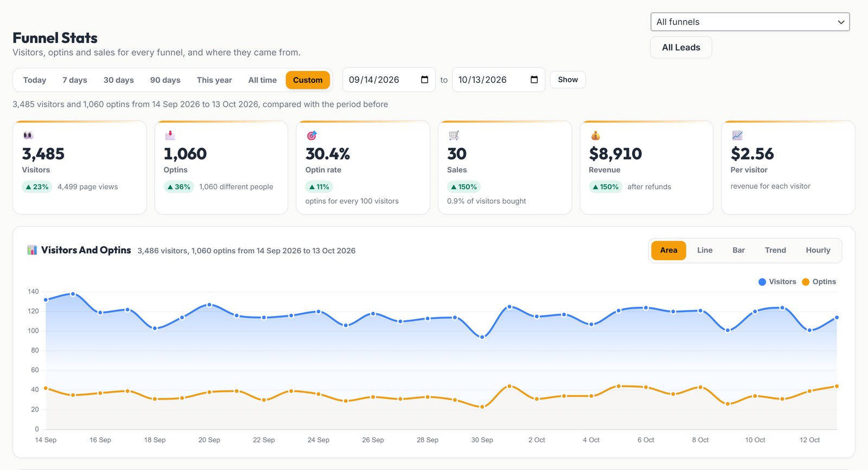868x470 pixels.
Task: Click the start date field 09/14/2026
Action: point(389,80)
